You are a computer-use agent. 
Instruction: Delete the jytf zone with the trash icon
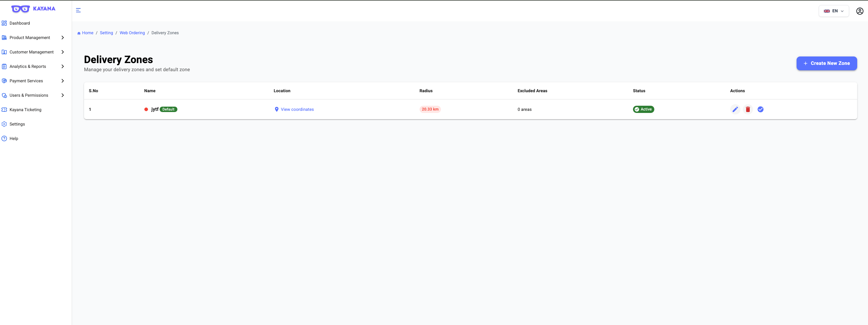[748, 109]
